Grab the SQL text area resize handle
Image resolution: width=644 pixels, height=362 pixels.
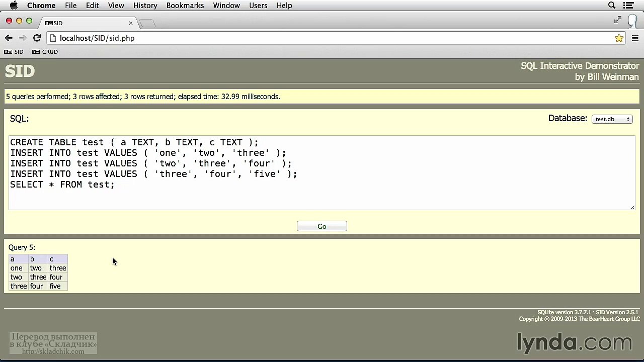[632, 207]
